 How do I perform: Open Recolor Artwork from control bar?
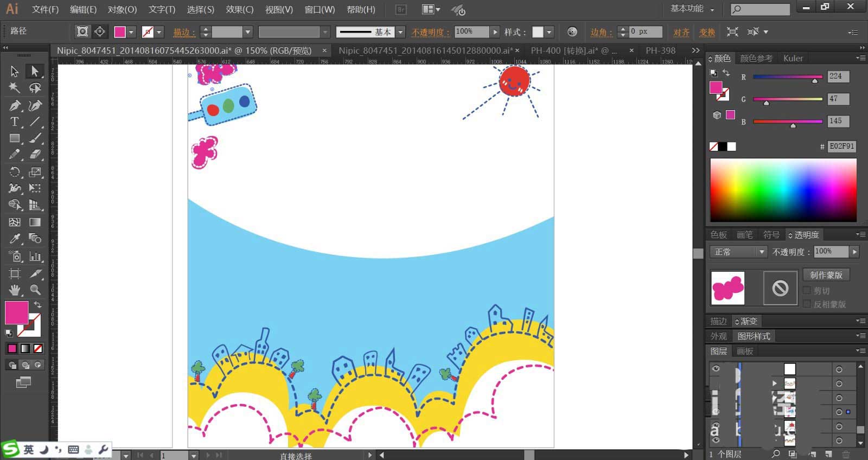tap(572, 32)
